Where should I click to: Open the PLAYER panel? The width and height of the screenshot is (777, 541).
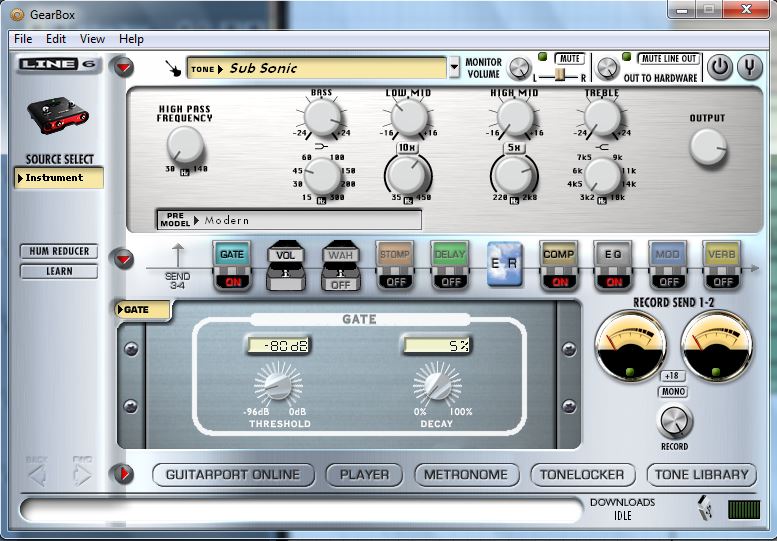click(x=364, y=475)
